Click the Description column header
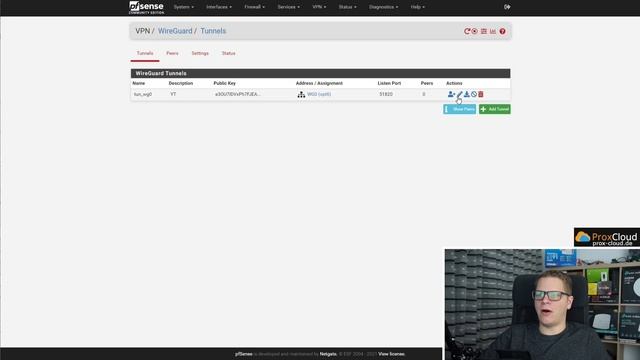Screen dimensions: 640x360 tap(181, 83)
